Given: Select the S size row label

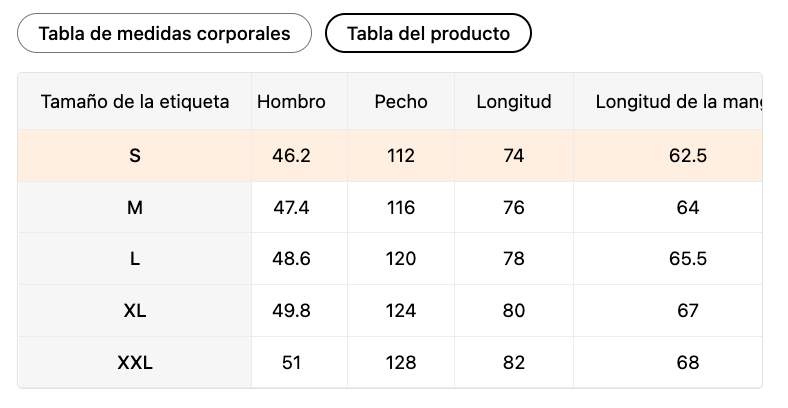Looking at the screenshot, I should [135, 155].
